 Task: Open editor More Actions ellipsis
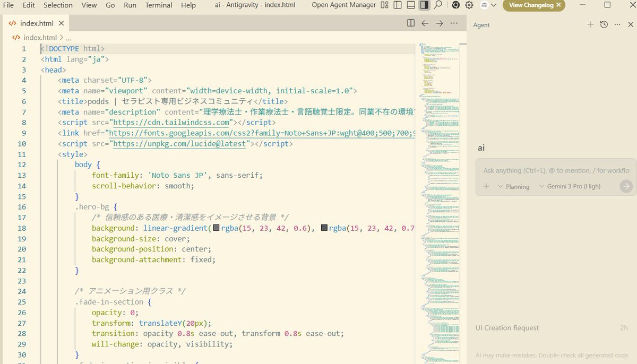[454, 23]
